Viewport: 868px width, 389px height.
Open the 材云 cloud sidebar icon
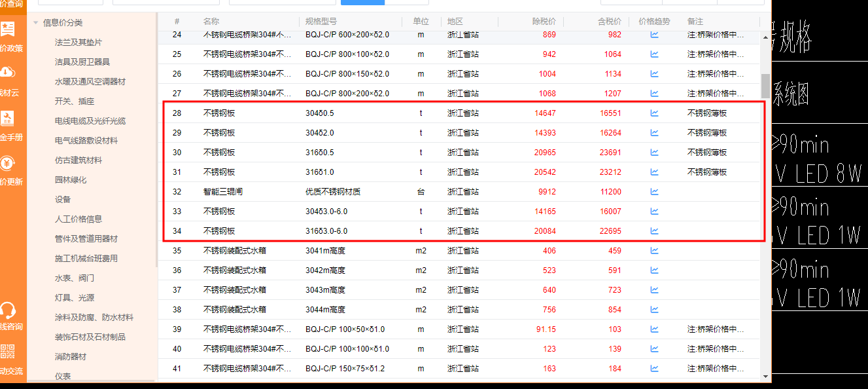[8, 72]
